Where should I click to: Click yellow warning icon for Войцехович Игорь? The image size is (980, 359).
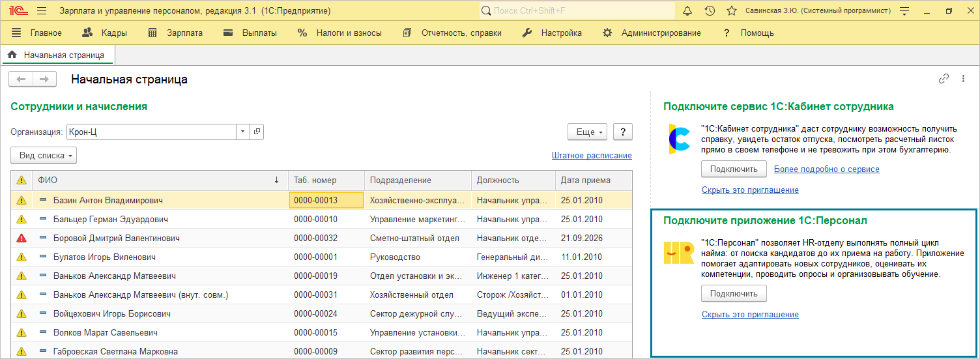pyautogui.click(x=22, y=314)
